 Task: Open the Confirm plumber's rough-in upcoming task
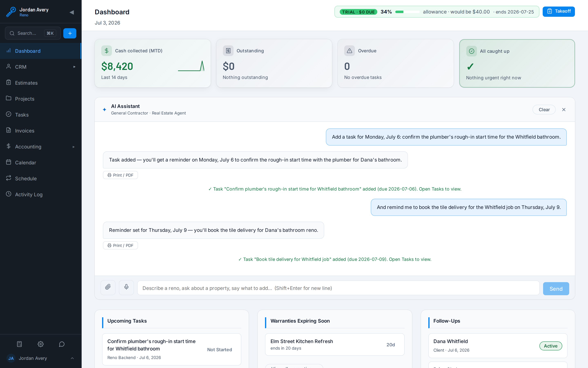tap(171, 349)
